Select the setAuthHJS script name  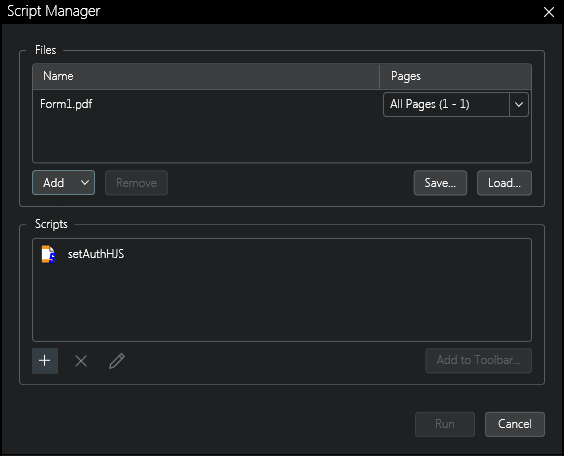pos(96,254)
